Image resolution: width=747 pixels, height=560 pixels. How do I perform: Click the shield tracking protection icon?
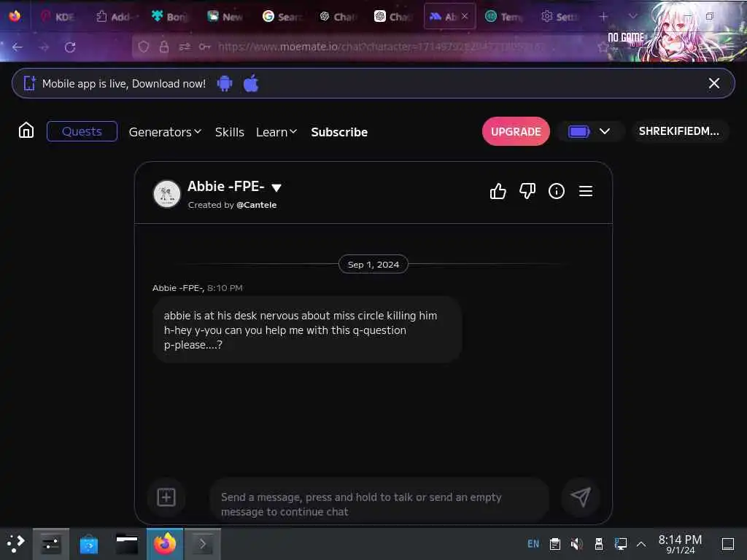click(x=144, y=47)
